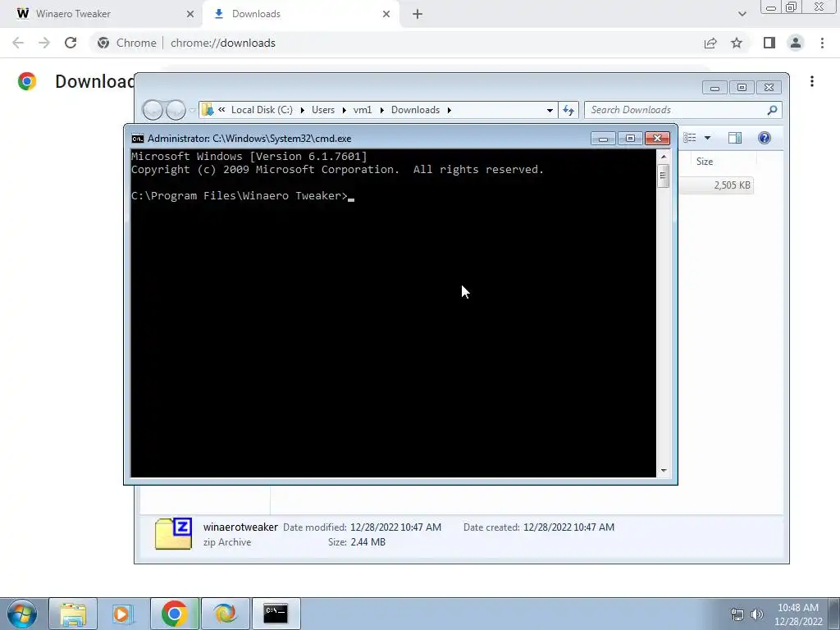
Task: Expand arrow after Downloads in breadcrumb
Action: point(449,110)
